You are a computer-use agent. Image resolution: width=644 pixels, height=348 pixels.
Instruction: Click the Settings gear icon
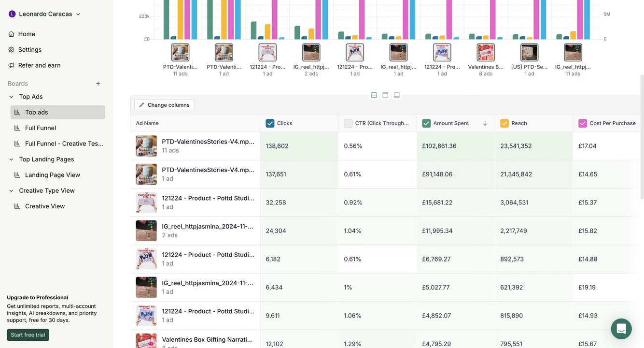tap(12, 50)
